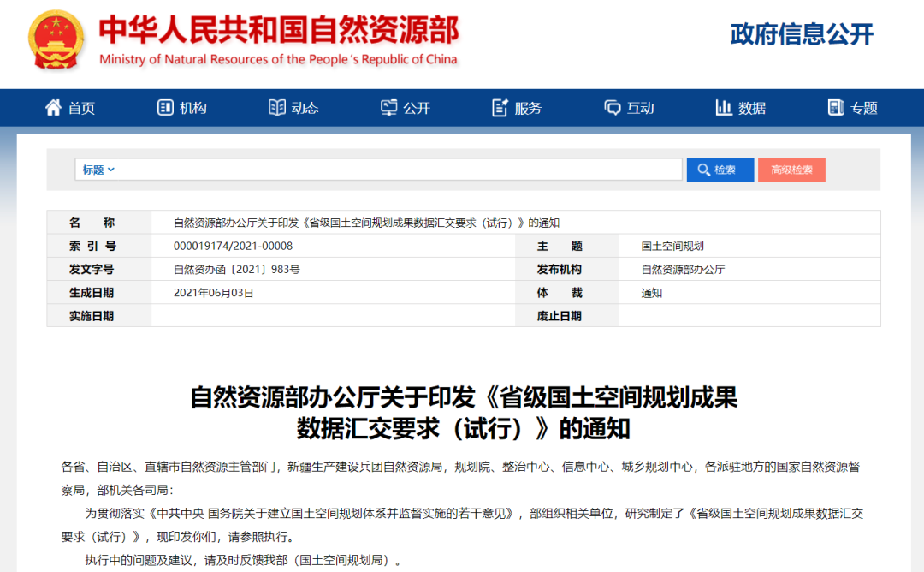Click the magnifier icon in 检索 button
This screenshot has height=572, width=924.
(703, 170)
